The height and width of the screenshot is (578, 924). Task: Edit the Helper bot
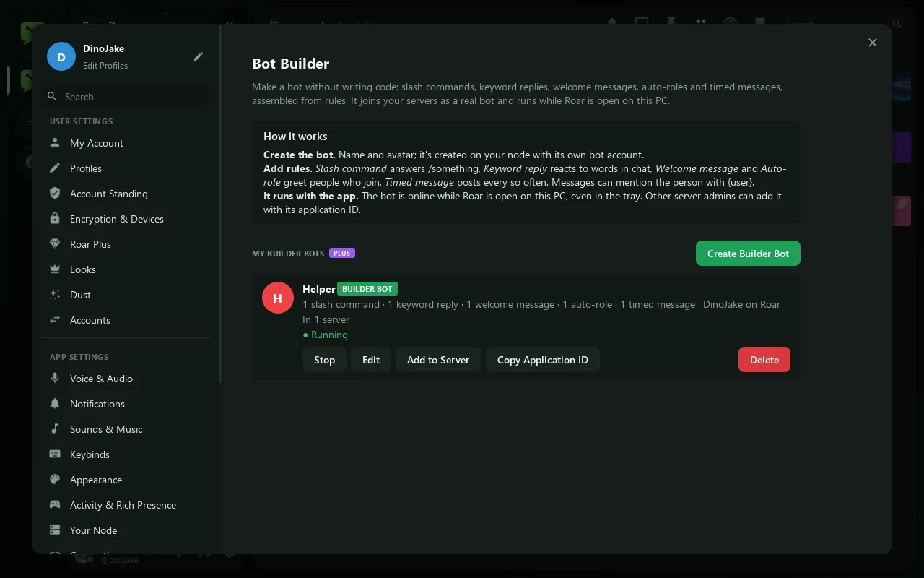tap(371, 360)
